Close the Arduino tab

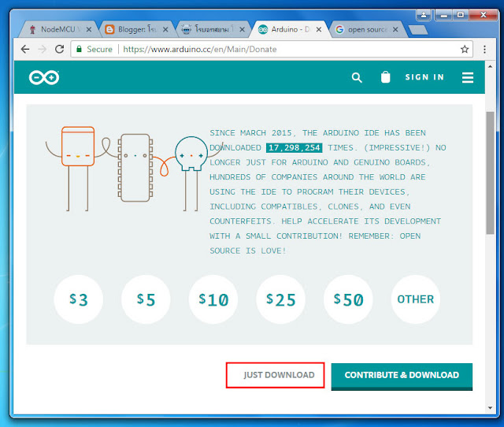pyautogui.click(x=318, y=30)
